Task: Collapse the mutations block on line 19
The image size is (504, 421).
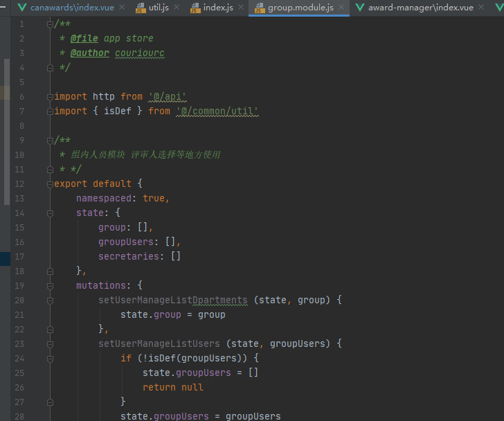Action: [x=50, y=285]
